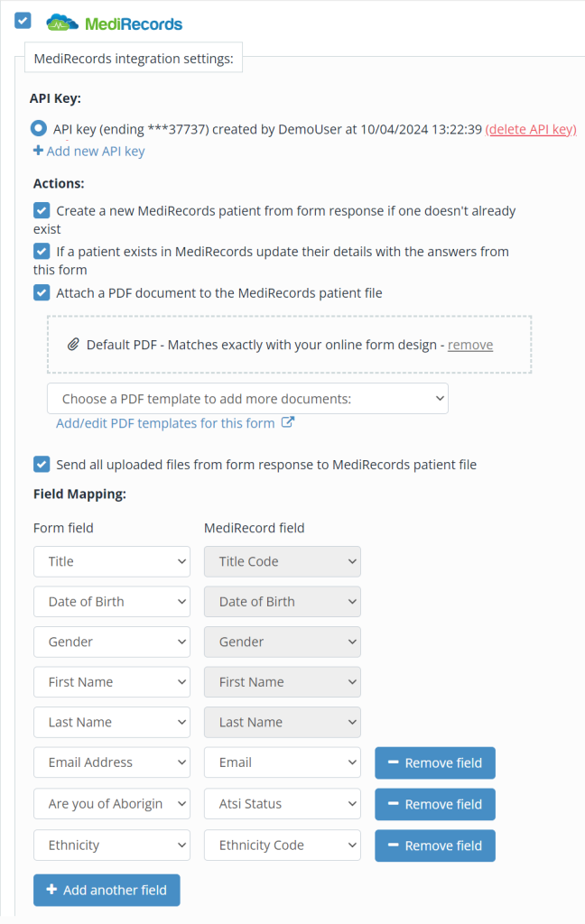Select the MediRecords integration settings tab
The height and width of the screenshot is (924, 585).
tap(133, 58)
